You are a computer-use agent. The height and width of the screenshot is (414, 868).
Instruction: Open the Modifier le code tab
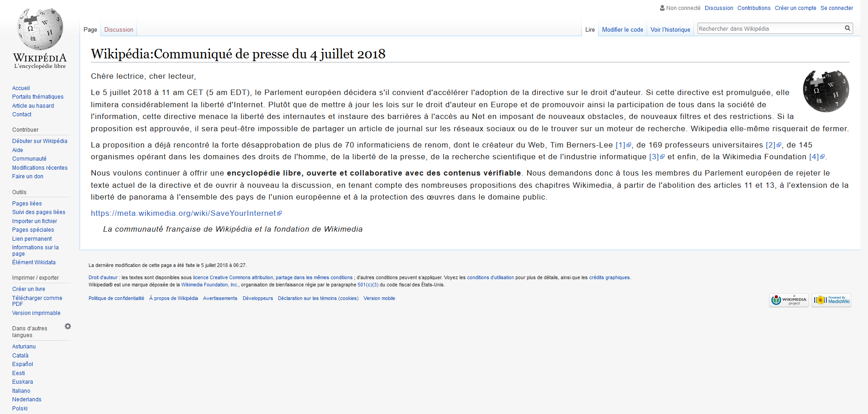pos(623,29)
